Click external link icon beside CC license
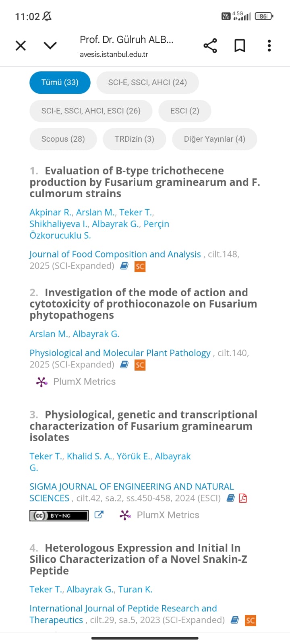Screen dimensions: 290x644 (99, 515)
